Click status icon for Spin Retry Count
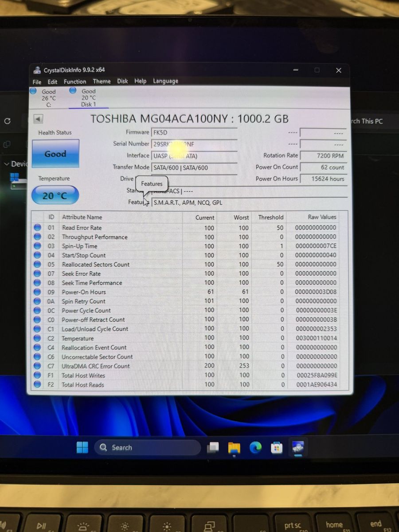399x532 pixels. point(38,301)
